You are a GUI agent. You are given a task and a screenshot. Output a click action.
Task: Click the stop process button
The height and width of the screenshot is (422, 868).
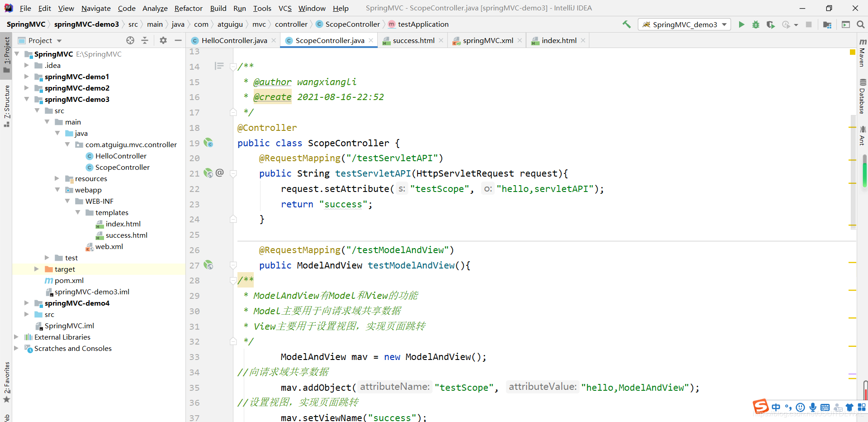coord(809,24)
